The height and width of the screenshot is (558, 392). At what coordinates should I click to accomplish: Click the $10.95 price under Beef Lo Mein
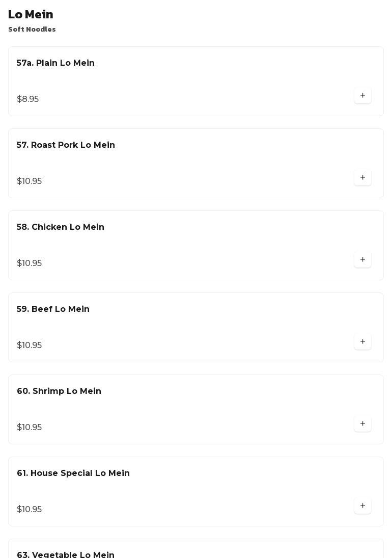[x=29, y=345]
